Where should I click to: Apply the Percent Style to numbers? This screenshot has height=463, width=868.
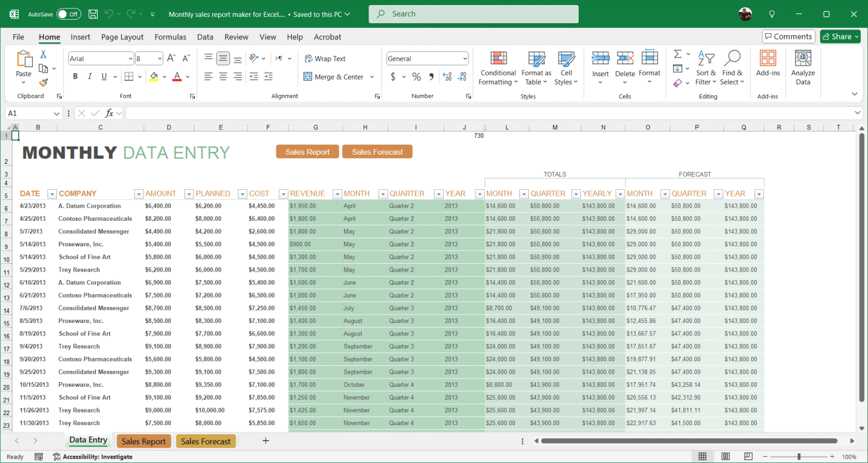click(416, 77)
